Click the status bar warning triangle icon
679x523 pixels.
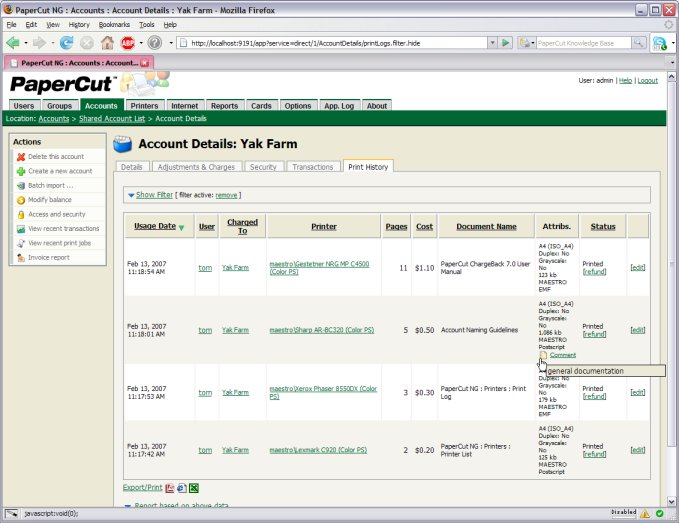tap(645, 513)
